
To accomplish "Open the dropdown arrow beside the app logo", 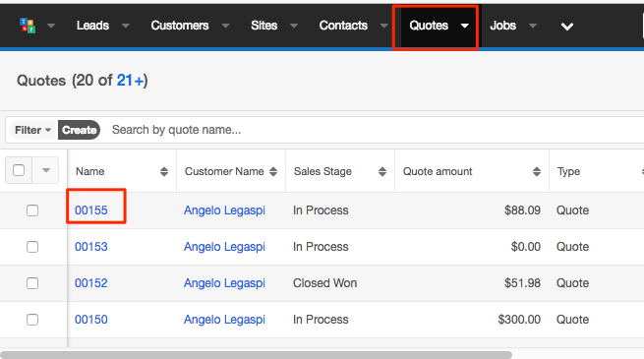I will tap(51, 26).
